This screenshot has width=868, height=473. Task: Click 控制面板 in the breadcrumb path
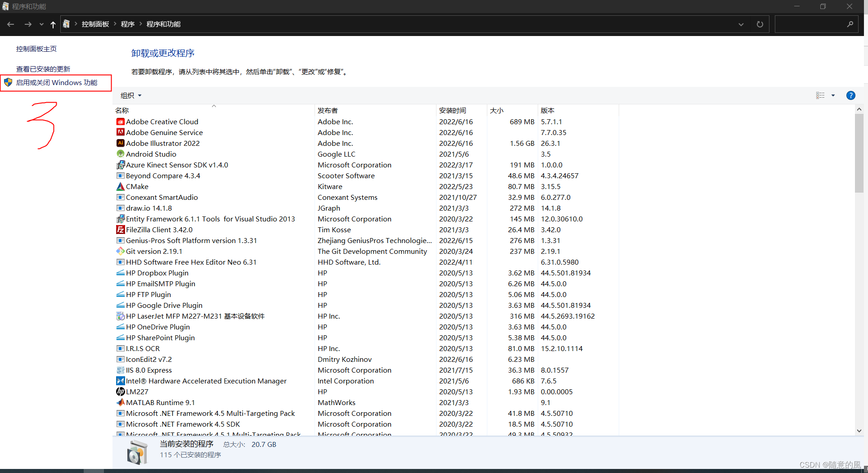95,24
